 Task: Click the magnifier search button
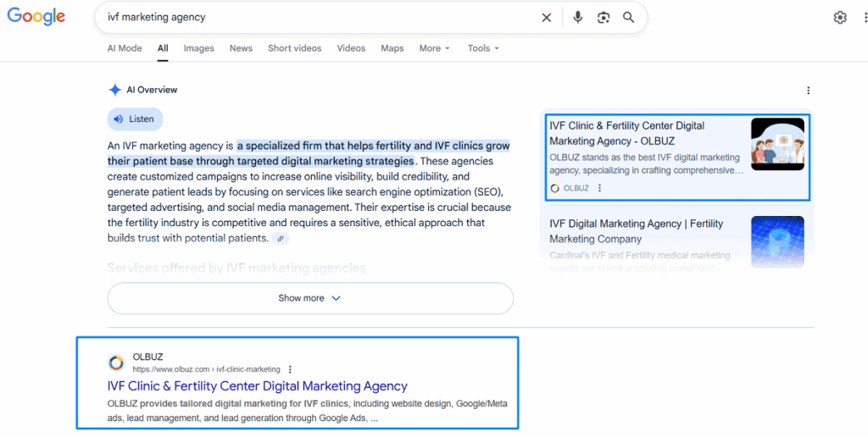[628, 18]
